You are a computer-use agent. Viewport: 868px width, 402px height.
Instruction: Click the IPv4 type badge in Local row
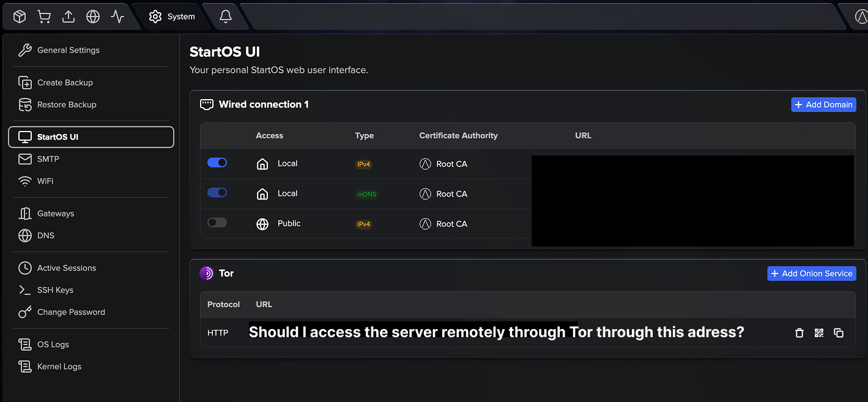(x=364, y=164)
